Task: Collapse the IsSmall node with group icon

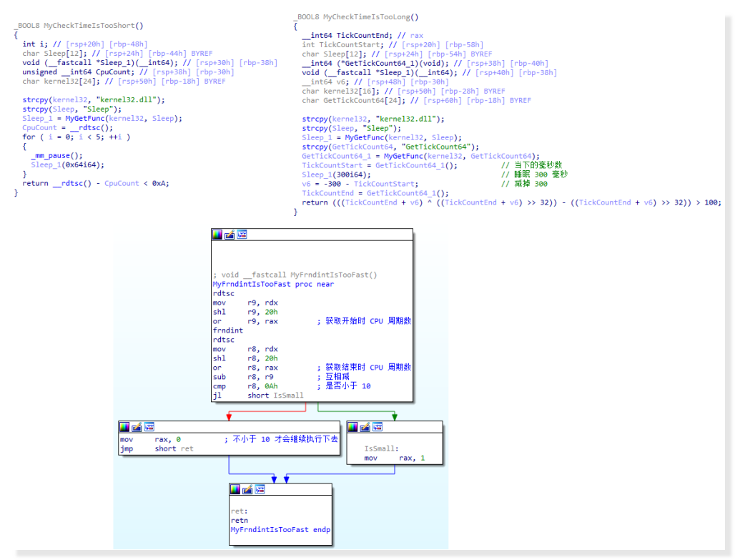Action: coord(377,427)
